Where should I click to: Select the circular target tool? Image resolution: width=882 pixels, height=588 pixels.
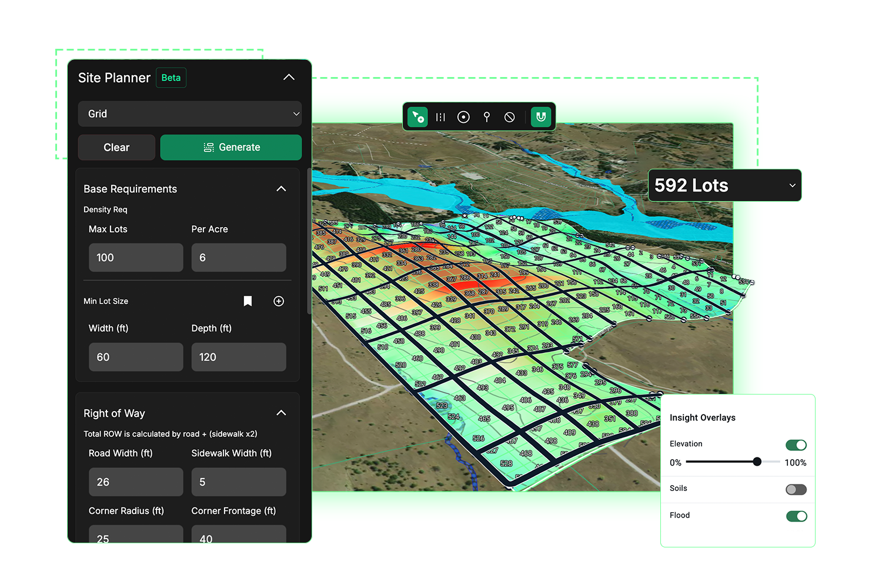463,117
